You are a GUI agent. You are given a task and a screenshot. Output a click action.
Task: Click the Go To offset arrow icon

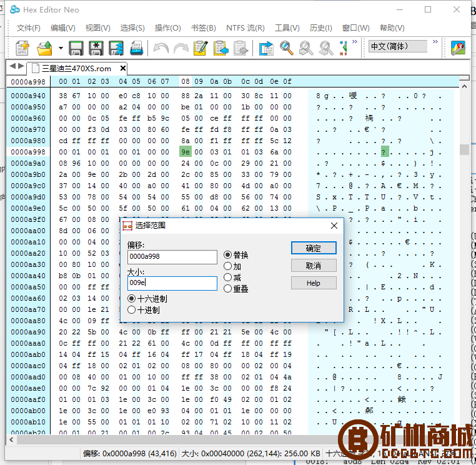coord(266,48)
